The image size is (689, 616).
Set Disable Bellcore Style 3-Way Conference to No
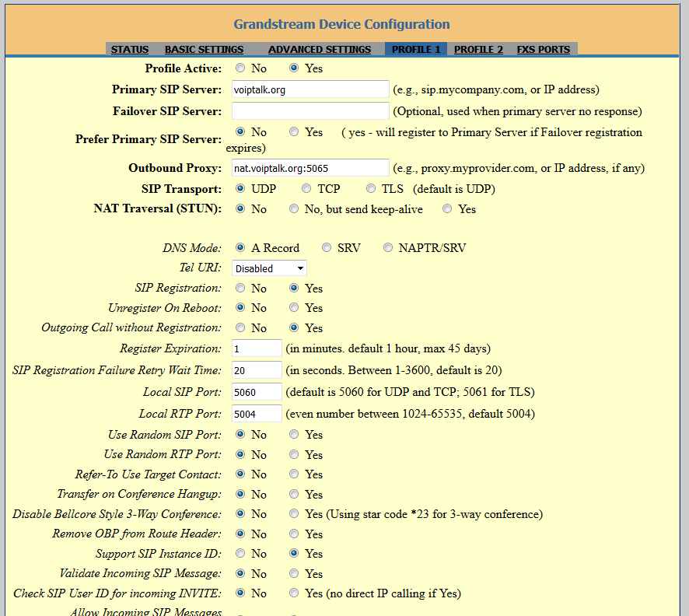(x=240, y=513)
